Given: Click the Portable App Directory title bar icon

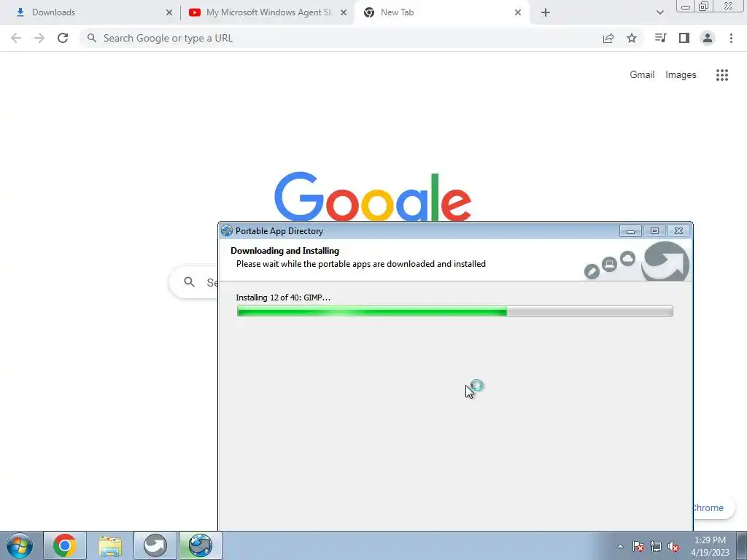Looking at the screenshot, I should click(x=227, y=231).
